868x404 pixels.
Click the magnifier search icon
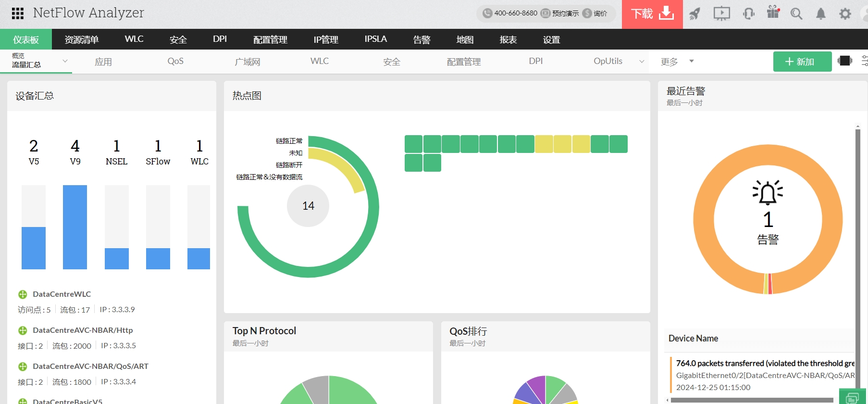point(796,14)
